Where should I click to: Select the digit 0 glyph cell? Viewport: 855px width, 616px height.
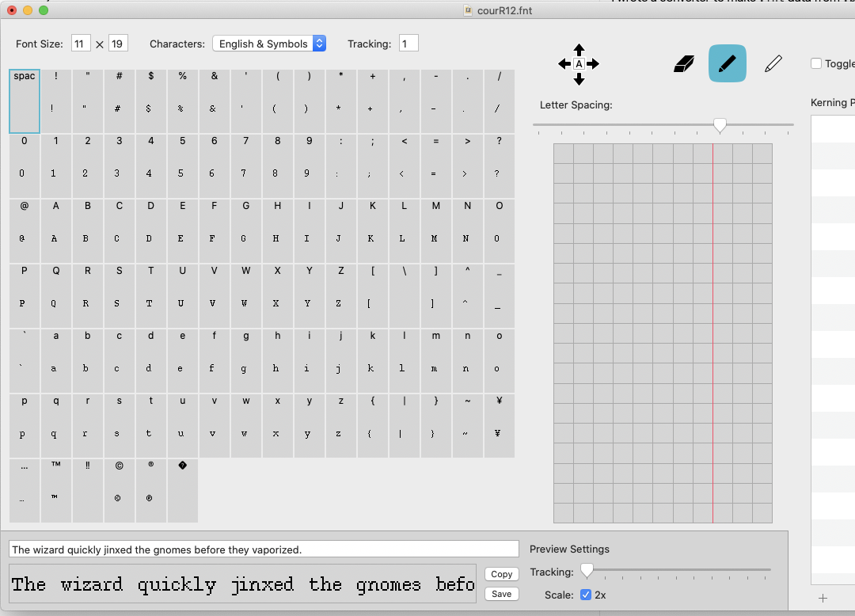point(24,166)
